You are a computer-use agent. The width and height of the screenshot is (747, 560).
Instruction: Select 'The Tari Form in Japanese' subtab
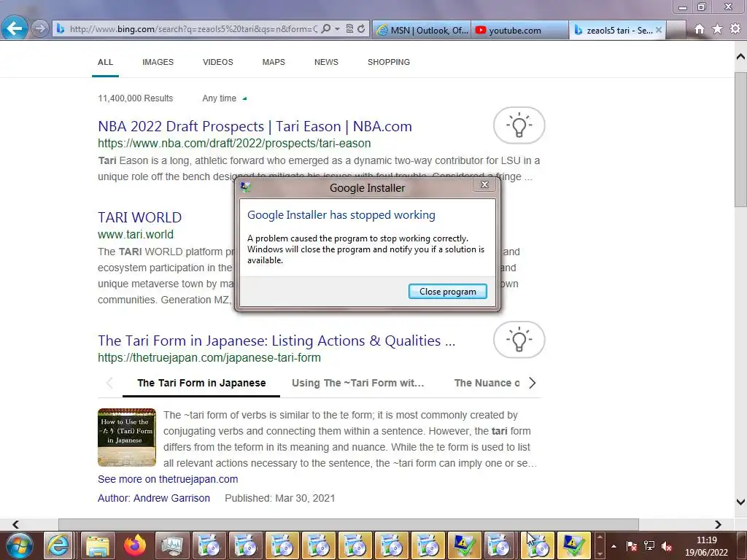[x=201, y=384]
